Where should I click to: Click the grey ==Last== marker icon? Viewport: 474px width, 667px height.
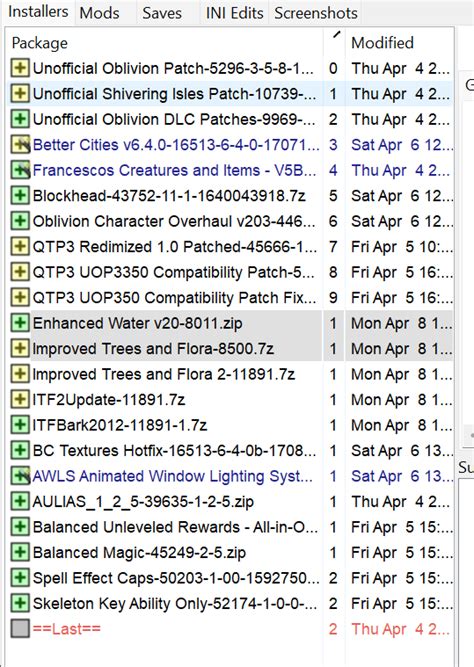(20, 628)
